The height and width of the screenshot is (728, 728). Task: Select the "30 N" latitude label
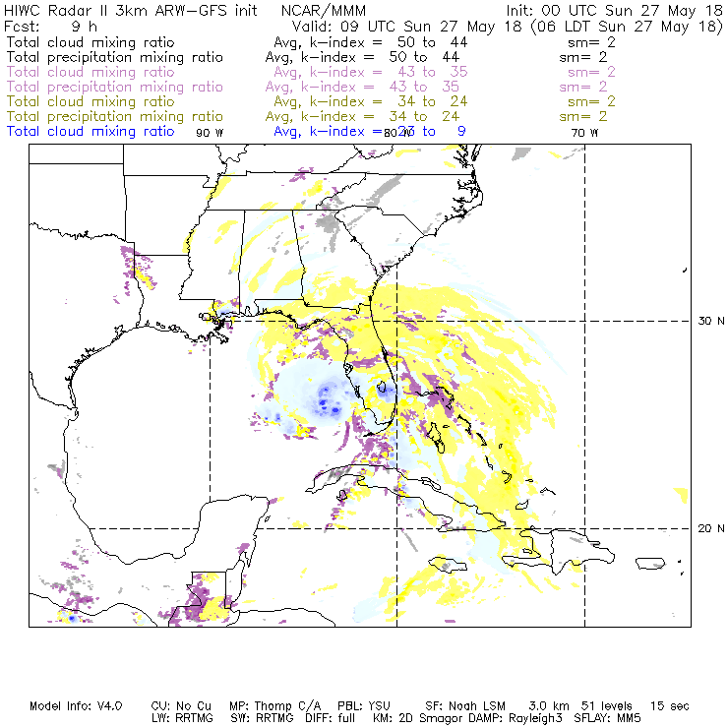tap(711, 321)
